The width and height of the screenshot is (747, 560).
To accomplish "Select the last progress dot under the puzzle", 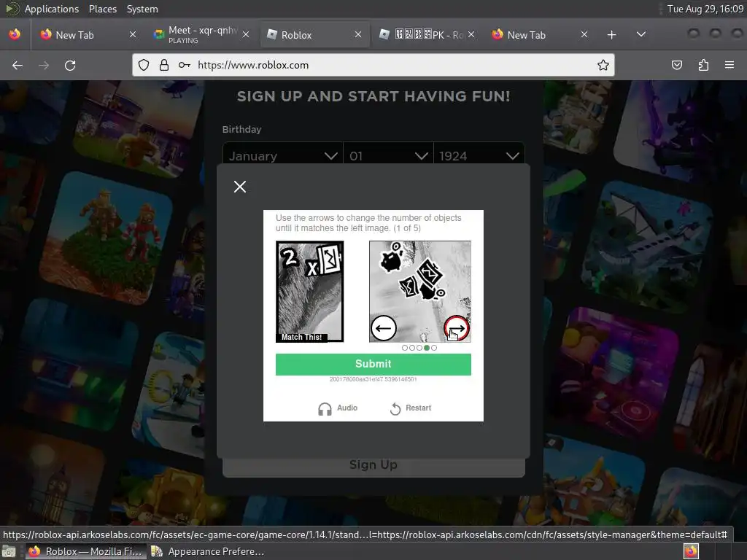I will coord(434,348).
